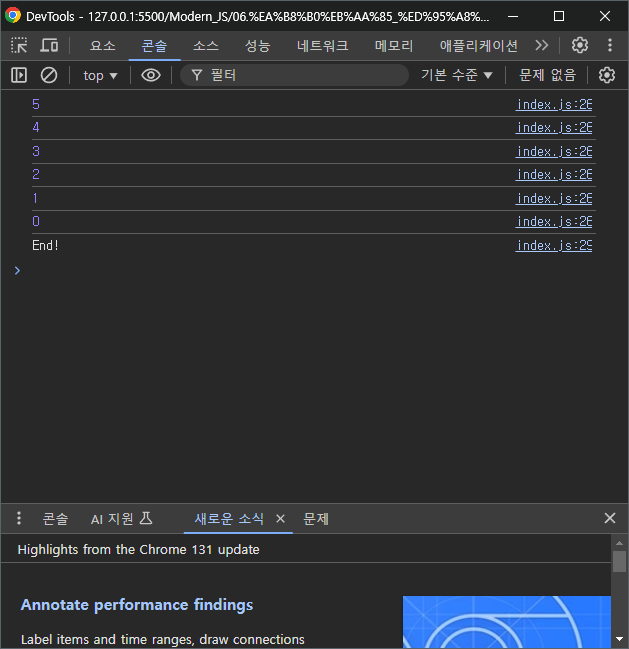Maximize the DevTools window
This screenshot has width=629, height=649.
point(559,17)
